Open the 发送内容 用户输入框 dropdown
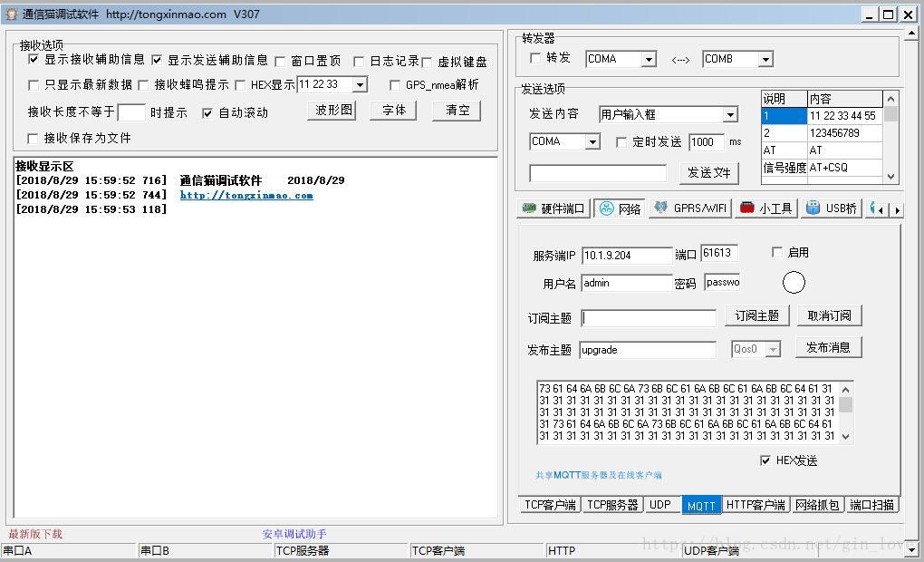This screenshot has height=562, width=924. (731, 114)
